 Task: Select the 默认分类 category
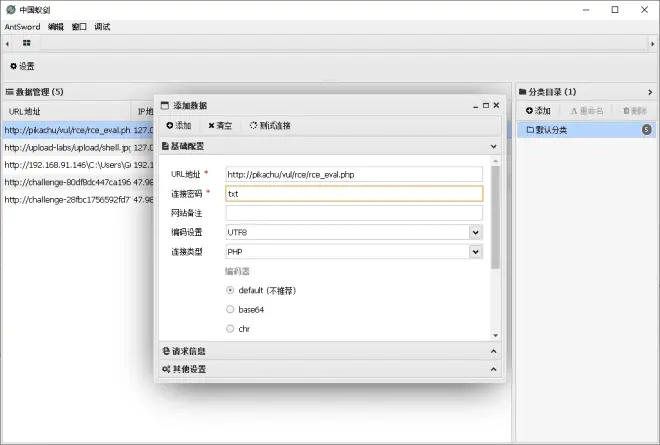coord(585,129)
